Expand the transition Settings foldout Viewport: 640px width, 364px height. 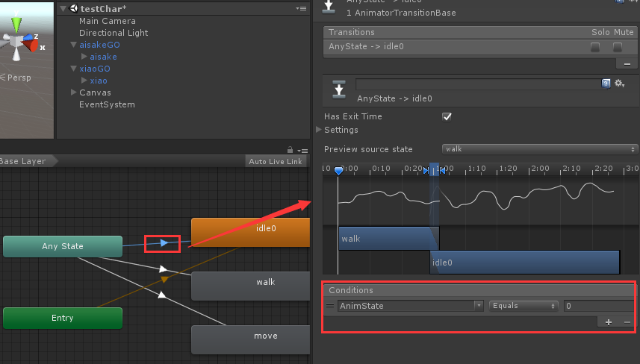pos(319,130)
